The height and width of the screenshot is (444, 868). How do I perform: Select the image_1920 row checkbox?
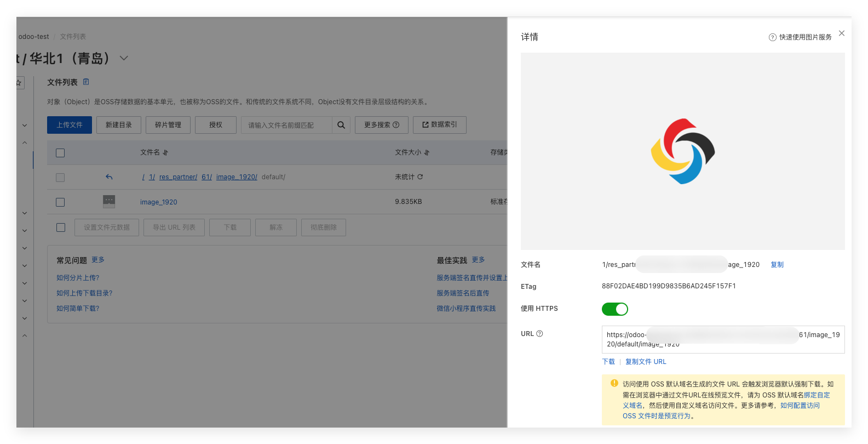point(60,202)
